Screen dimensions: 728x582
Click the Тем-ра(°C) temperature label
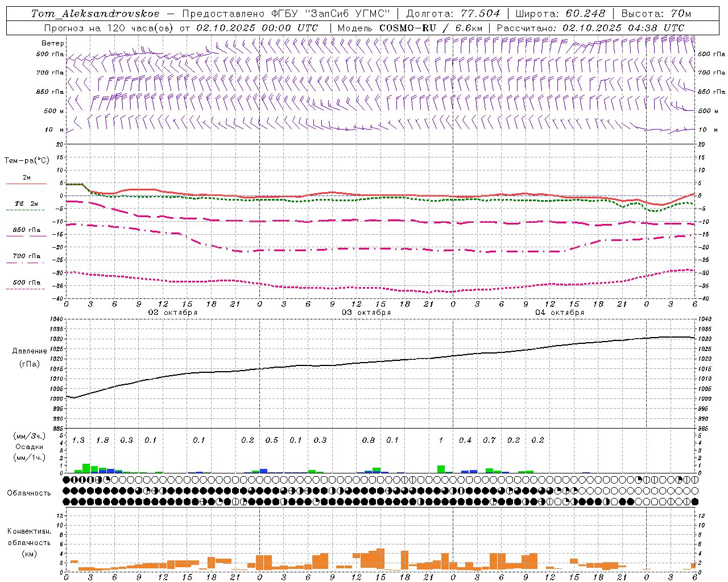click(27, 161)
